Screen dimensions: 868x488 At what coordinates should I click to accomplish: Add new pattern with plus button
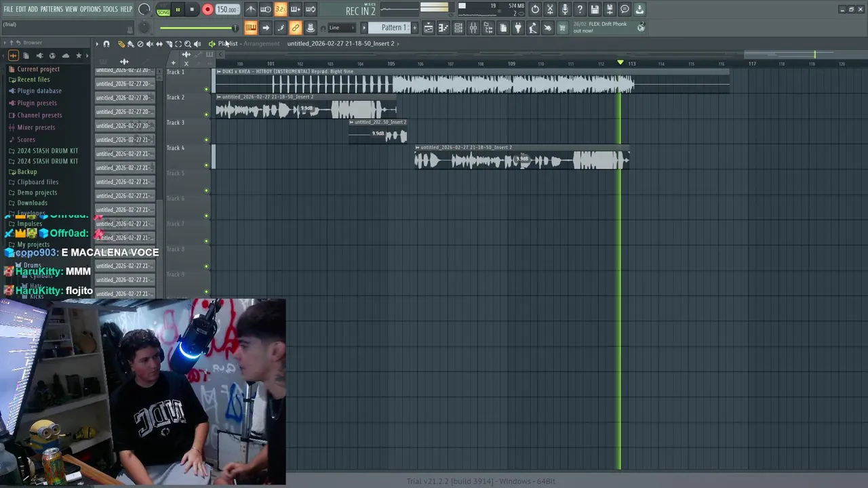pyautogui.click(x=414, y=28)
